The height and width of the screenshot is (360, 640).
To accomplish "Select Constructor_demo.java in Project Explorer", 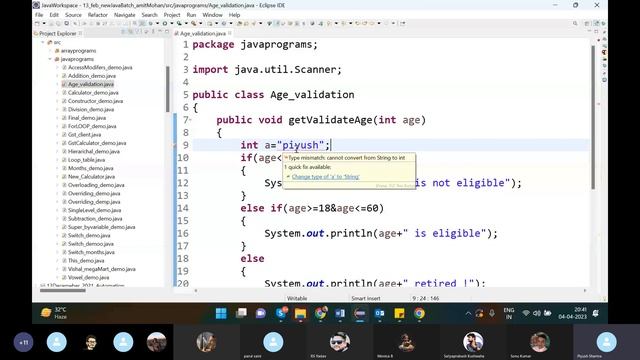I will click(x=95, y=101).
